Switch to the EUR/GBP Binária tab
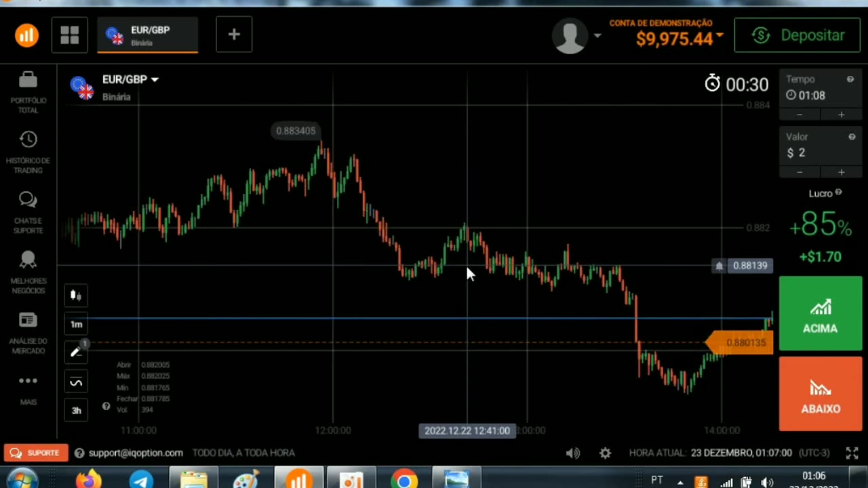Screen dimensions: 868x488 pyautogui.click(x=148, y=35)
